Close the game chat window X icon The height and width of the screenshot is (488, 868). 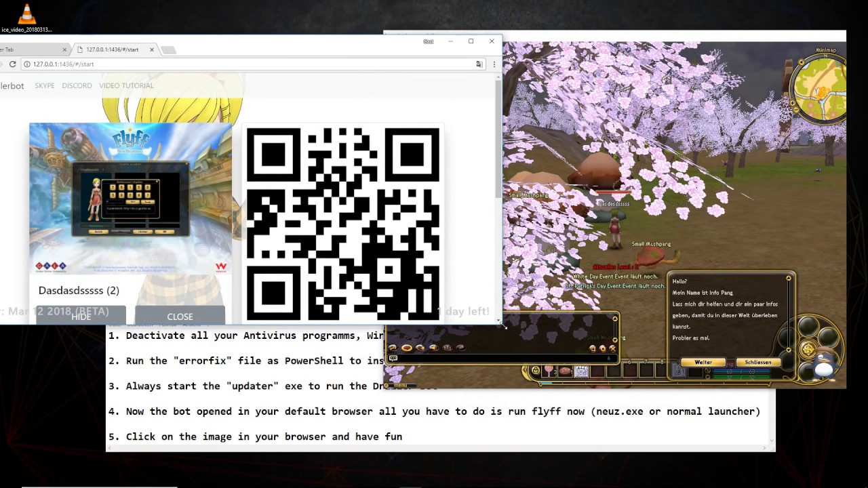click(x=612, y=348)
